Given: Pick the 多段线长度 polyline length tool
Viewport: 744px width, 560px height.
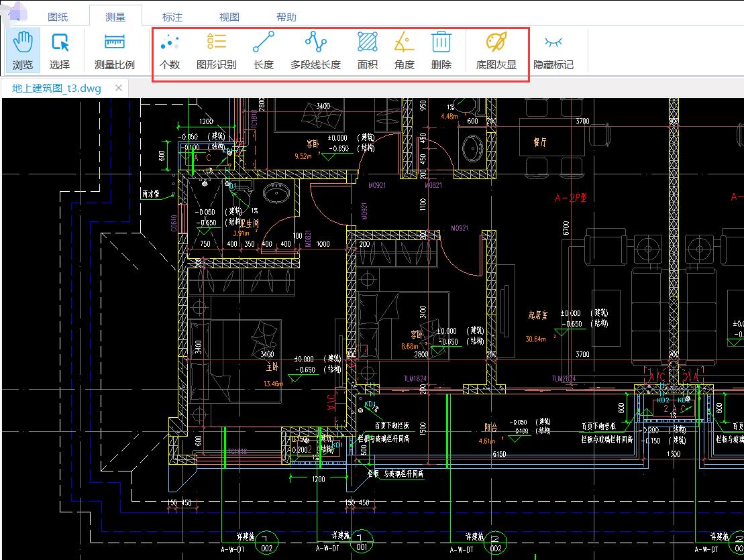Looking at the screenshot, I should click(x=315, y=50).
